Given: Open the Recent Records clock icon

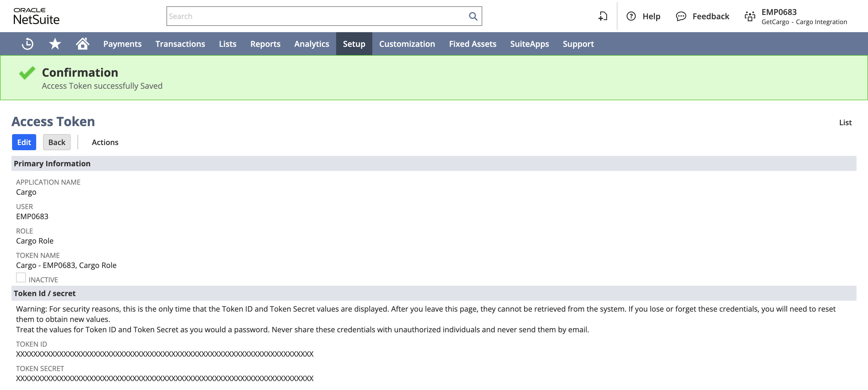Looking at the screenshot, I should point(27,44).
